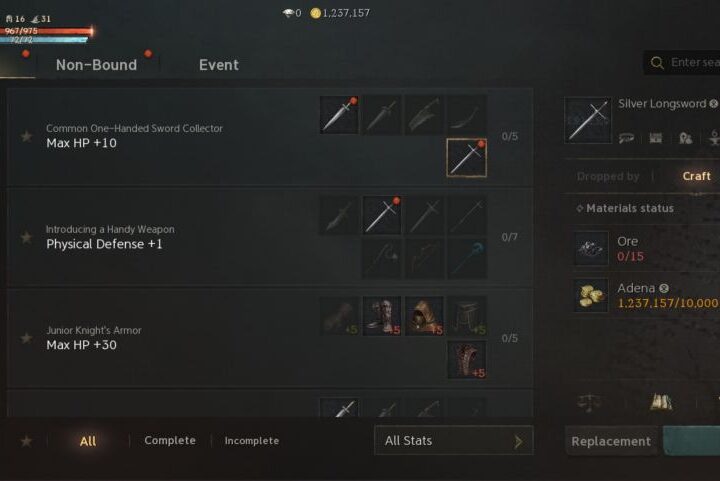
Task: Click the balance scale icon
Action: pos(590,403)
